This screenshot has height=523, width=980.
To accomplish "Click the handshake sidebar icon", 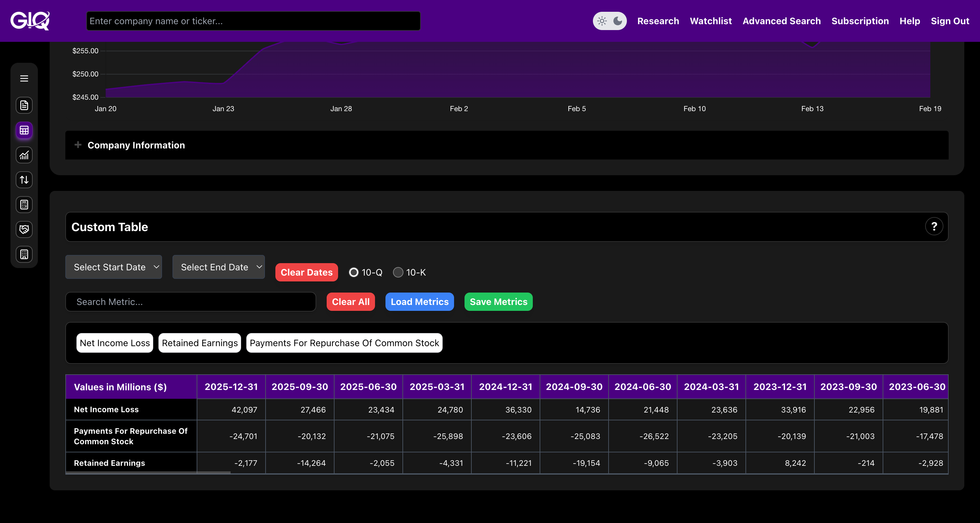I will click(24, 229).
